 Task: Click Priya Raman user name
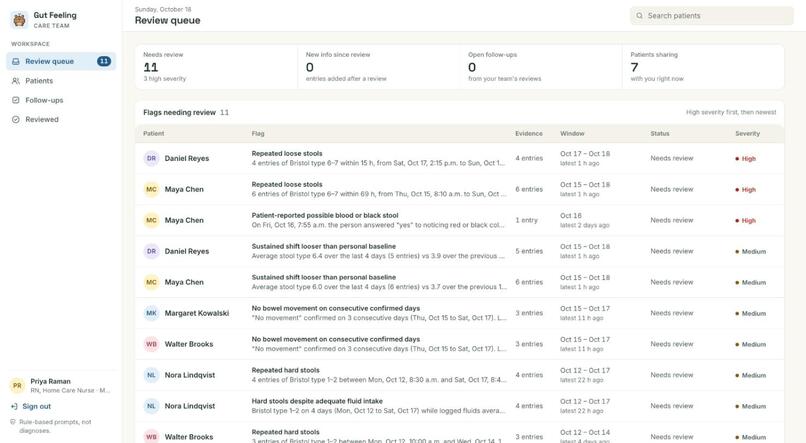click(x=50, y=381)
